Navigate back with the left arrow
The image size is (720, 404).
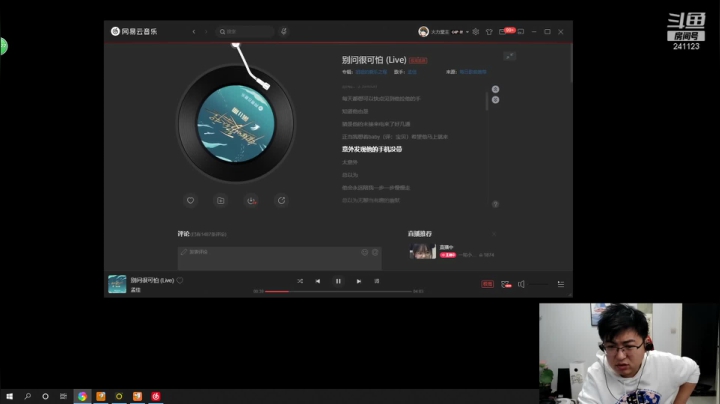click(x=194, y=32)
